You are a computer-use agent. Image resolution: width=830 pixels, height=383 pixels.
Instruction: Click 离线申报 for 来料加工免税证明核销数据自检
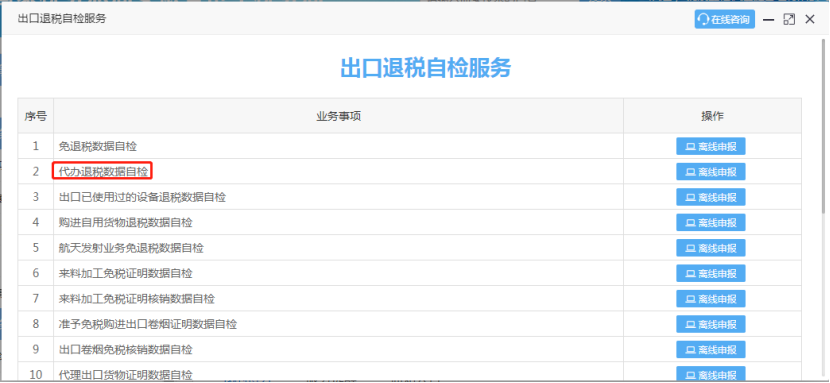coord(710,298)
